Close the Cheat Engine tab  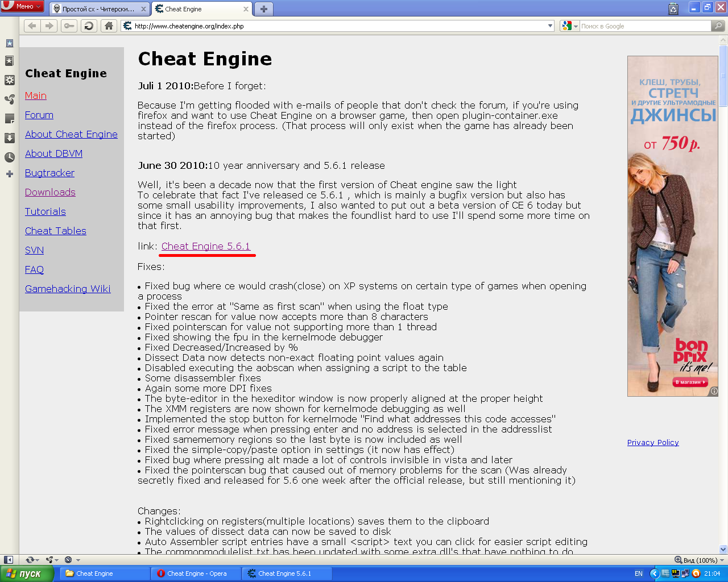tap(246, 9)
